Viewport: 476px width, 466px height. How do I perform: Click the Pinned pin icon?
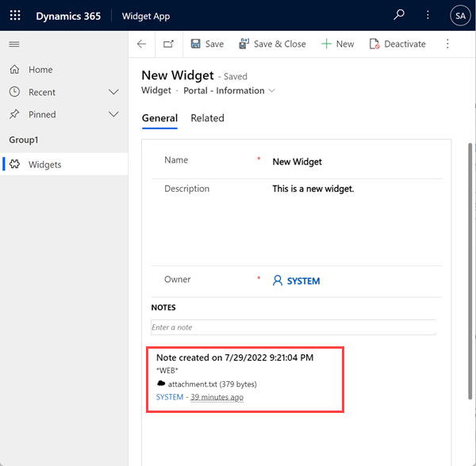click(14, 114)
